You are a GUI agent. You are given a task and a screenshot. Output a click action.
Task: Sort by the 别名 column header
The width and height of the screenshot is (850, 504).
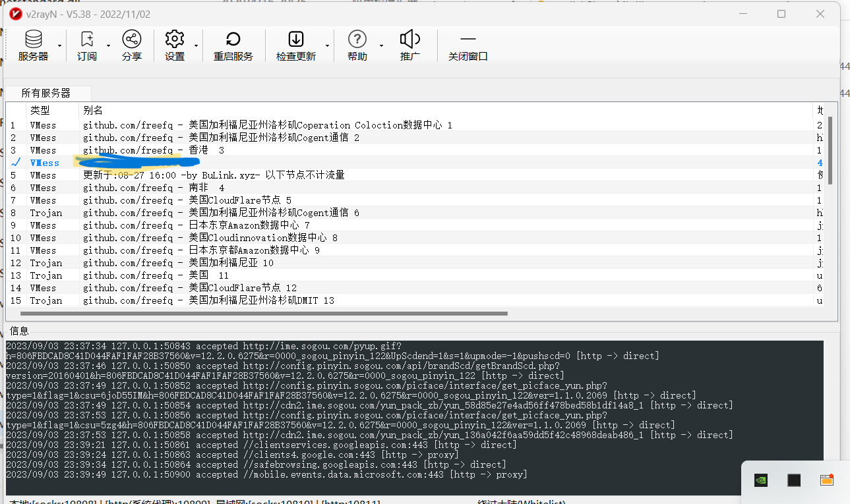tap(446, 110)
